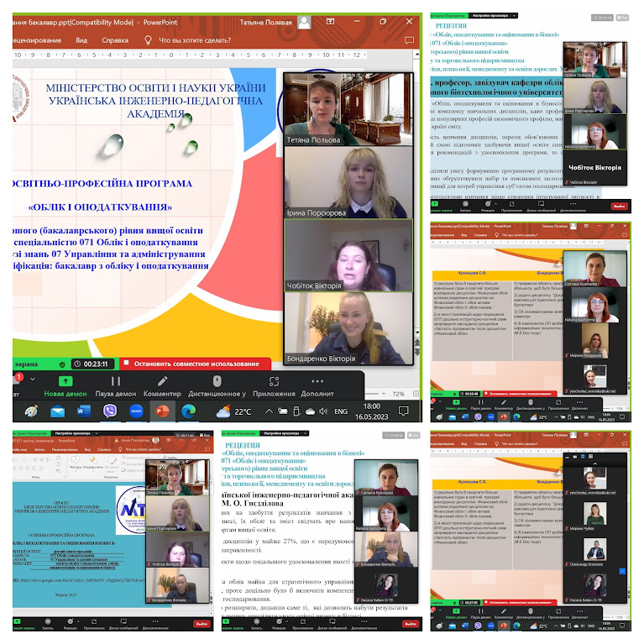
Task: Click the zoom-in plus next to 72%
Action: click(x=384, y=394)
